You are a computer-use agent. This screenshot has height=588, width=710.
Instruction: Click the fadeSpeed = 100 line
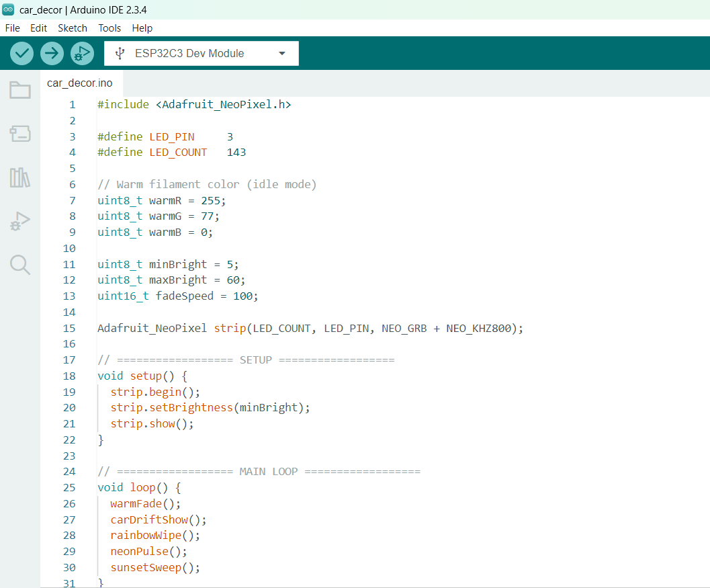178,296
